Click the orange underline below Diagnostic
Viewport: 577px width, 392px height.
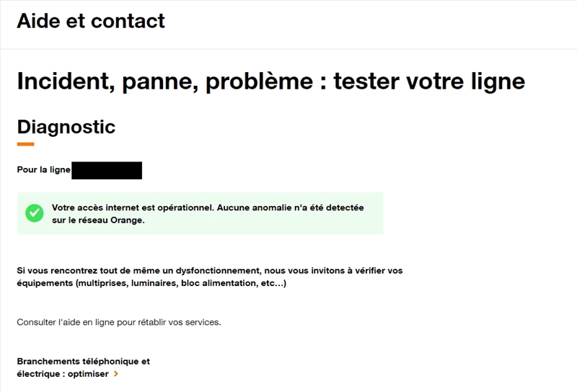(25, 144)
